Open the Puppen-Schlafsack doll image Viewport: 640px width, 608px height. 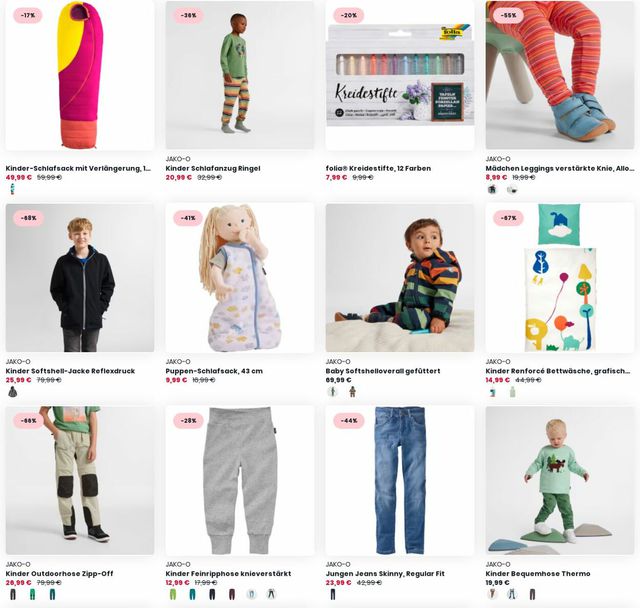pos(240,278)
